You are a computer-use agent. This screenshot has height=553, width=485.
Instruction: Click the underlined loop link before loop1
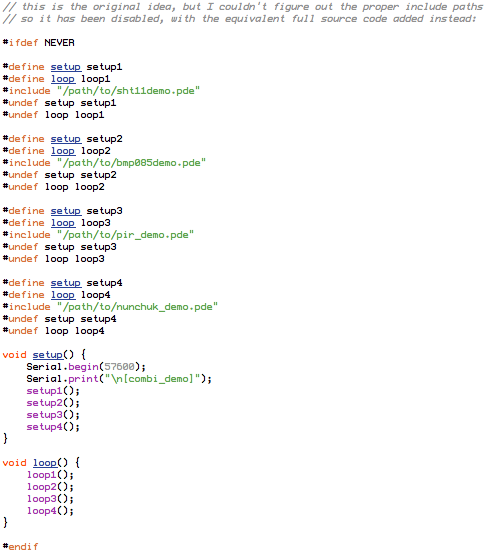(x=63, y=79)
